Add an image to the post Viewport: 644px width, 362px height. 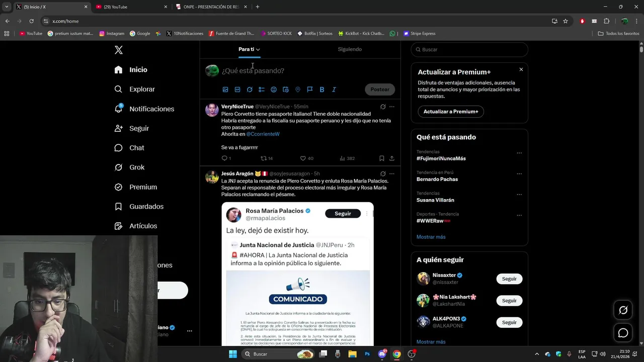click(x=225, y=89)
